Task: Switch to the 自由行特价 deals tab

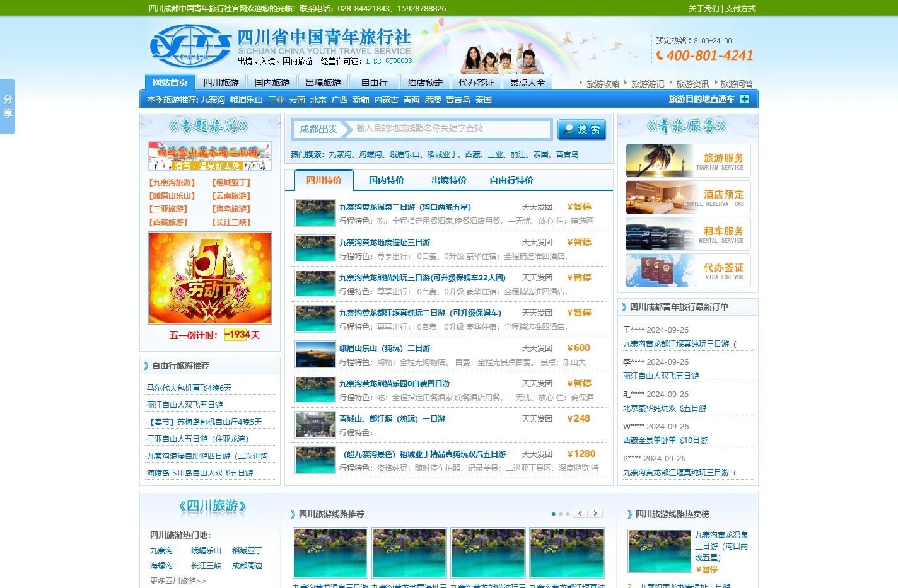Action: (x=511, y=180)
